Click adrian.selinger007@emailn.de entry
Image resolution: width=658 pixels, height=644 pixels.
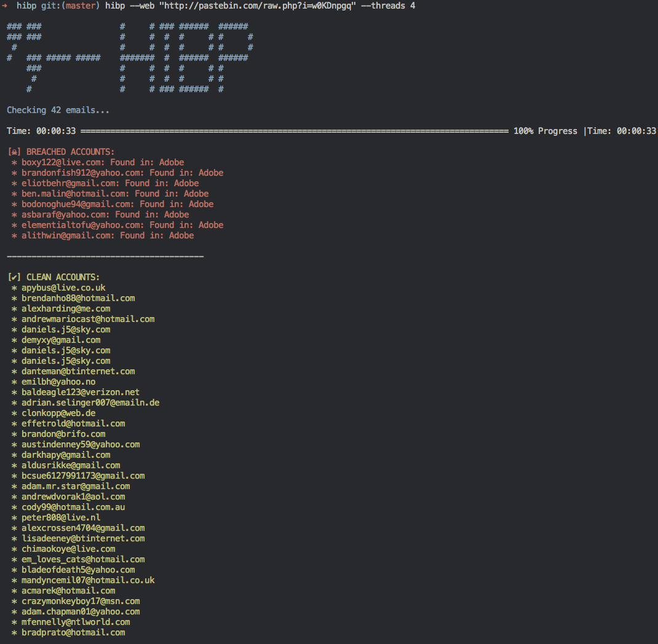coord(90,403)
